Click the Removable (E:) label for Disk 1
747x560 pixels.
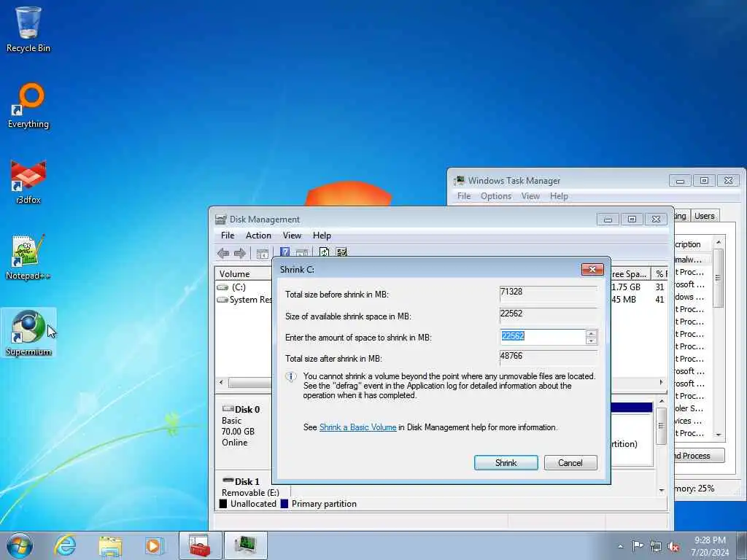250,493
